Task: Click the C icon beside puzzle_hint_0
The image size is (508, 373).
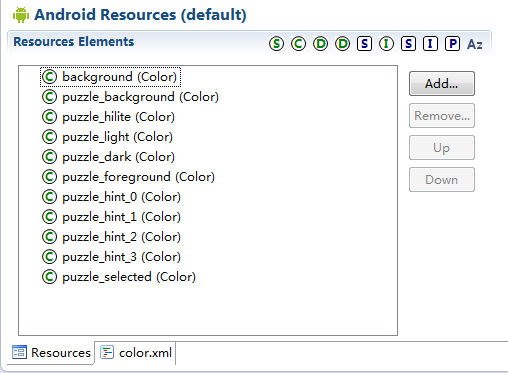Action: (49, 197)
